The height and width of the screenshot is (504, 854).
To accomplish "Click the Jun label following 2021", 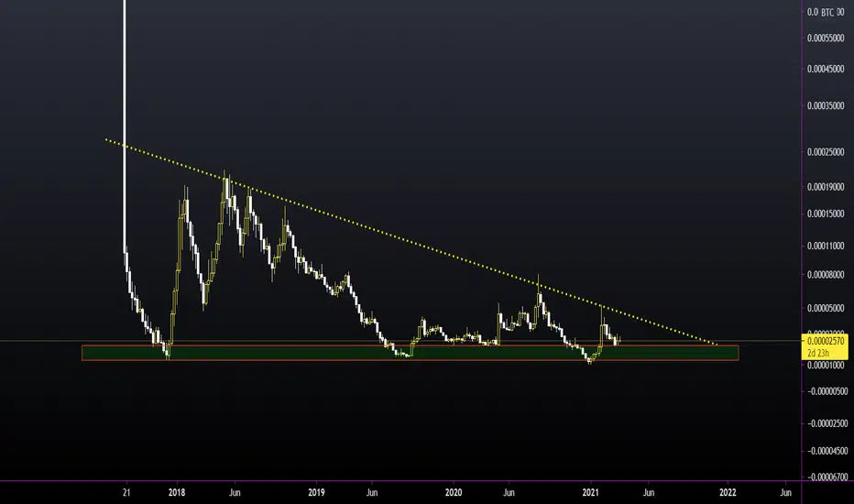I will point(649,493).
